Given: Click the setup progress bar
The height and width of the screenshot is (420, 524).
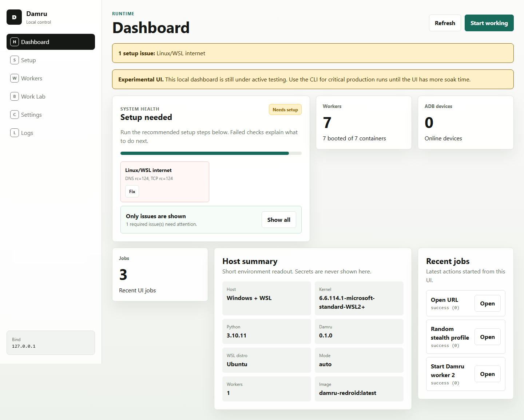Looking at the screenshot, I should pos(211,153).
